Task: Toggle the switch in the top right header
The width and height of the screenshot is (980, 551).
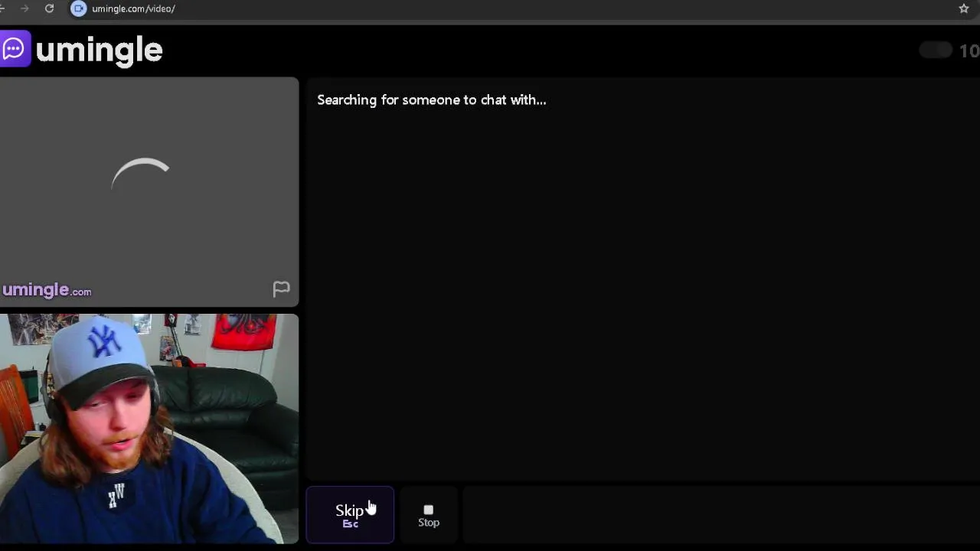Action: point(936,51)
